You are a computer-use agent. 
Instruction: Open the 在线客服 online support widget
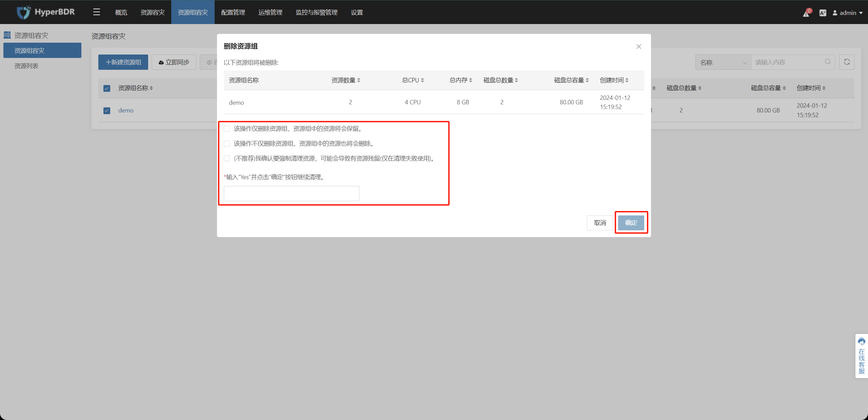click(862, 356)
